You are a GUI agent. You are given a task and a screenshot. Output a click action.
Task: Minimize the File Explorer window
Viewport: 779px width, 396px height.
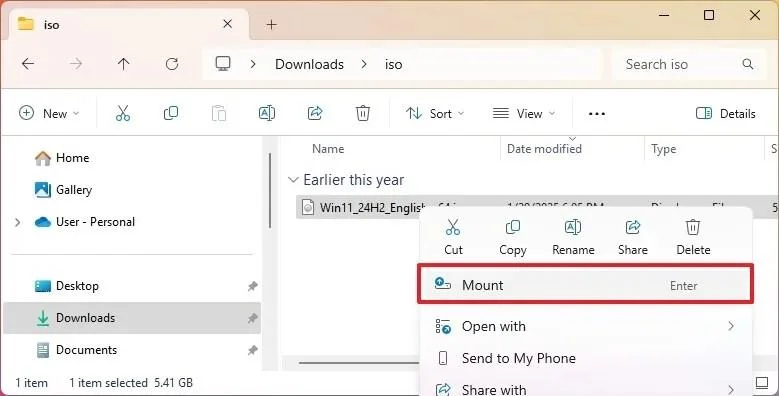coord(664,15)
